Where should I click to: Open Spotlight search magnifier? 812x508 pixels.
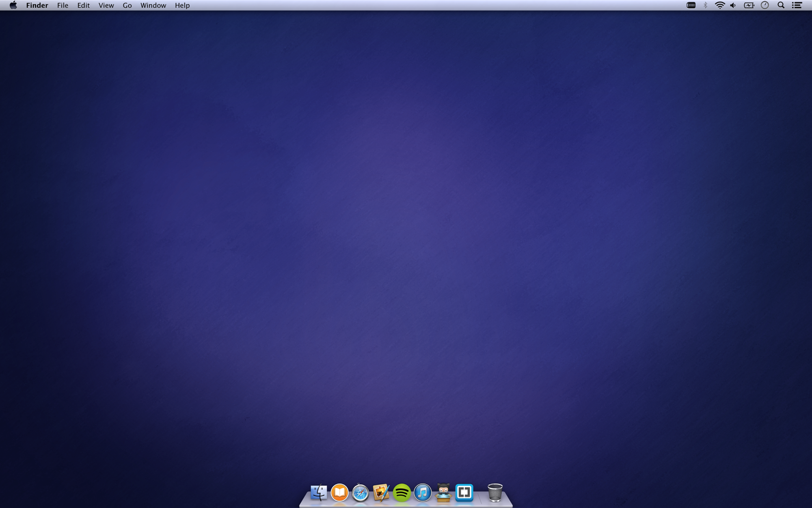click(x=781, y=5)
